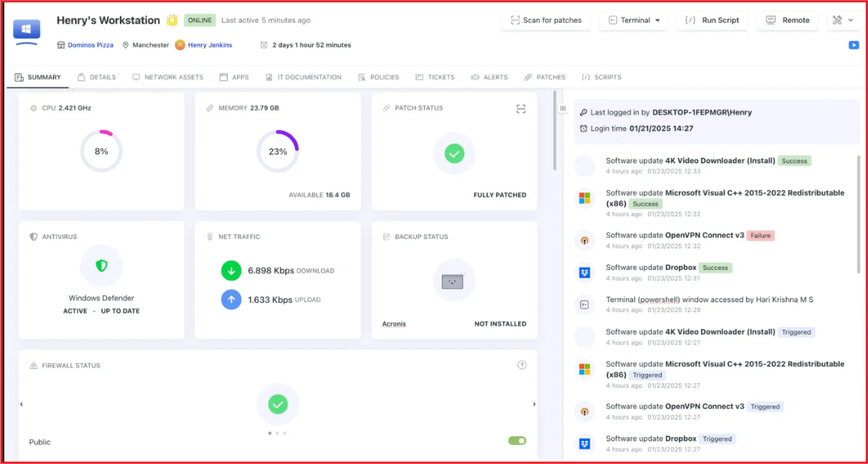Open the Network Assets tab
This screenshot has width=868, height=464.
pos(174,77)
